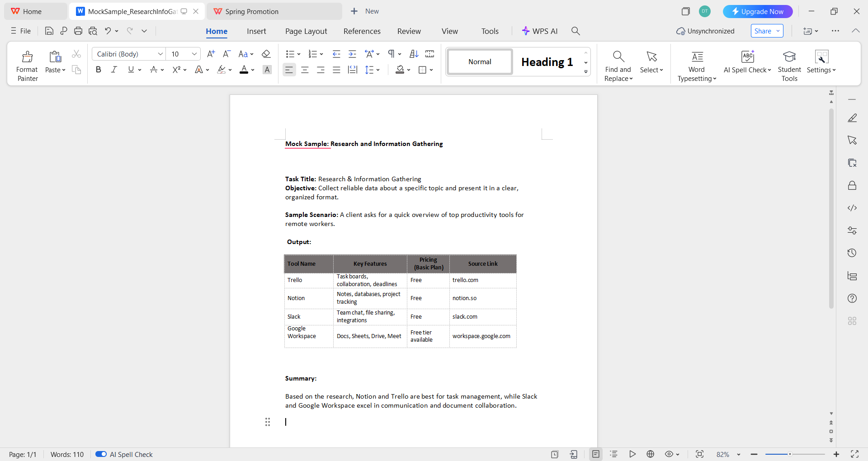
Task: Click the Upgrade Now button
Action: click(x=758, y=11)
